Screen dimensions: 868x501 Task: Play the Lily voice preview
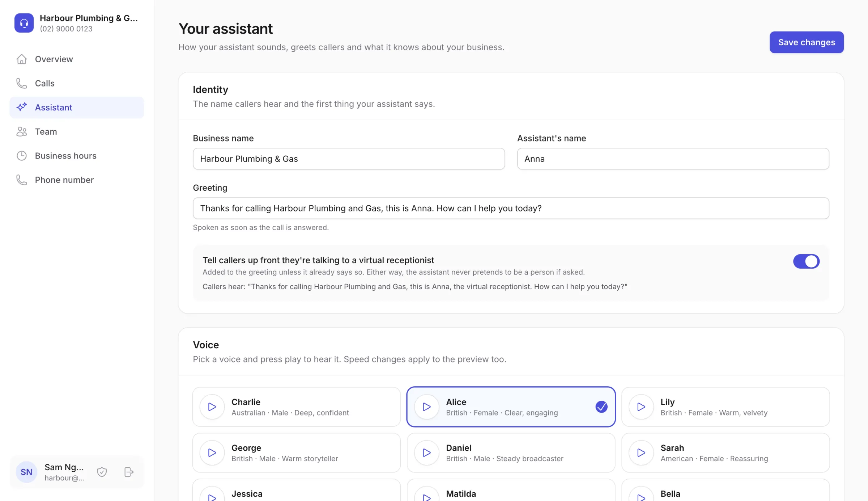(641, 407)
